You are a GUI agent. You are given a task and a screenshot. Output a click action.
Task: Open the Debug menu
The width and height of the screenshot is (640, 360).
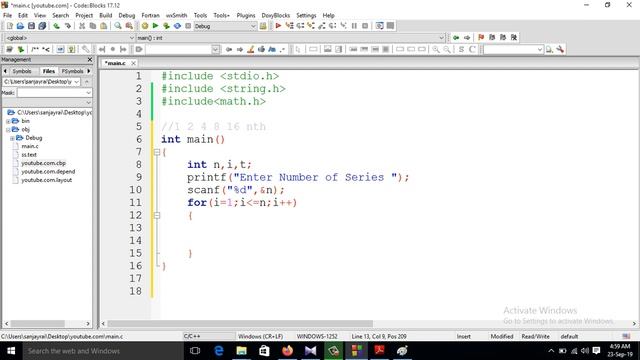(127, 15)
